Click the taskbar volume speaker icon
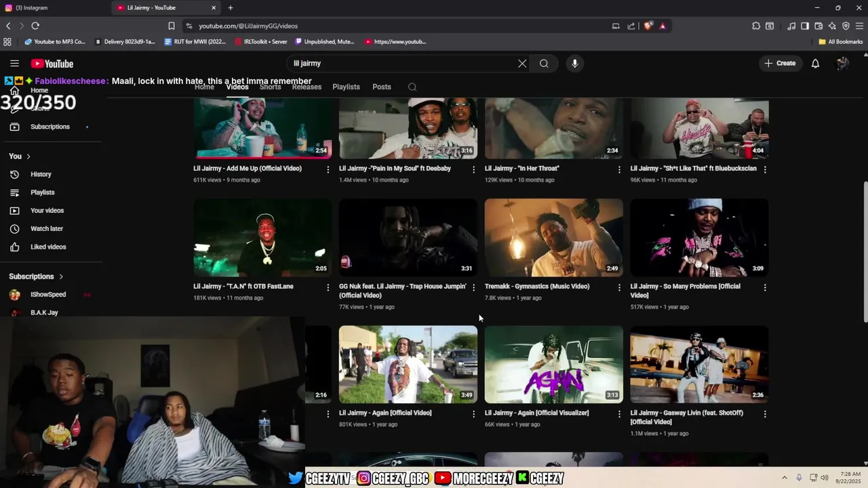Image resolution: width=868 pixels, height=488 pixels. [825, 477]
